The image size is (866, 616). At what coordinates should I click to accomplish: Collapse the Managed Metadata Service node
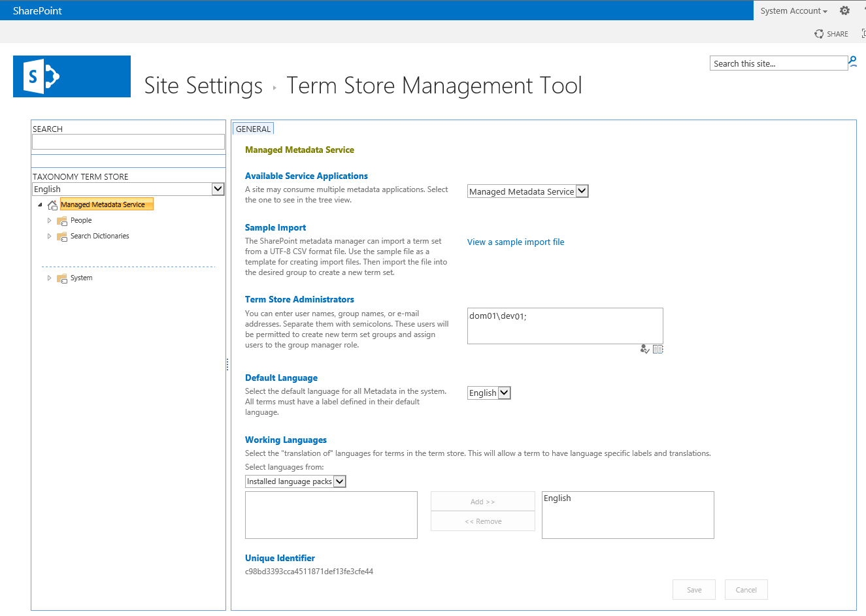40,205
